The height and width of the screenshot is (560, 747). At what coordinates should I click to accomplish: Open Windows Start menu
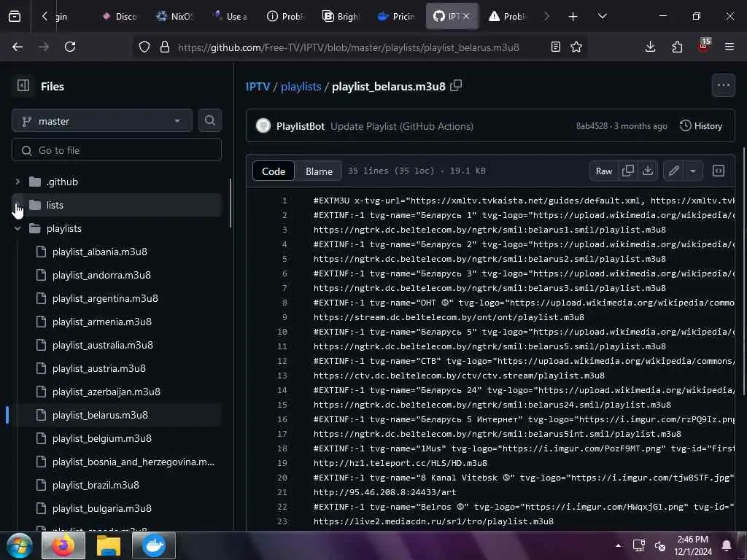(x=20, y=545)
